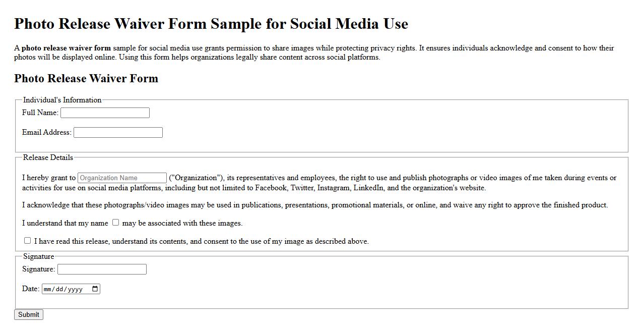Click the mm segment of the date field

[48, 289]
